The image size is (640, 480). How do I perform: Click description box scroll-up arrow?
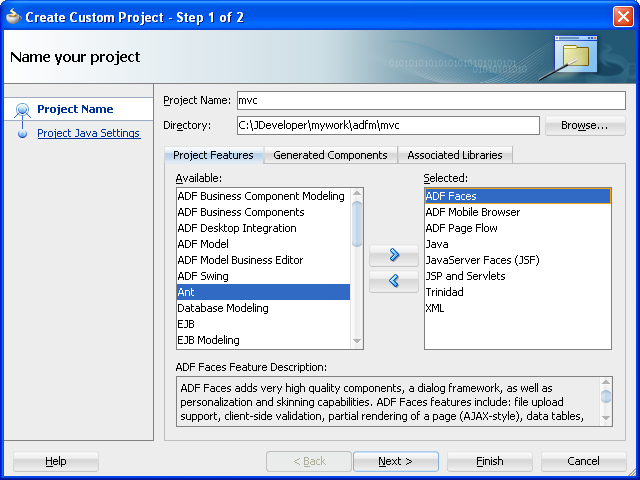click(606, 382)
